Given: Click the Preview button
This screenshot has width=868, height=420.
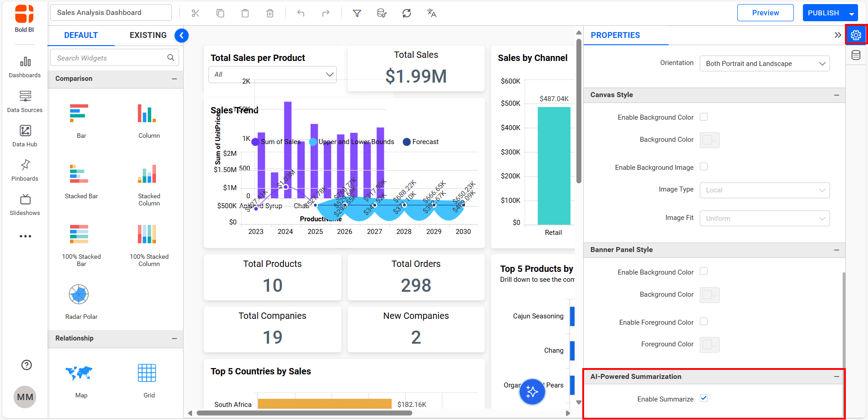Looking at the screenshot, I should click(x=765, y=12).
